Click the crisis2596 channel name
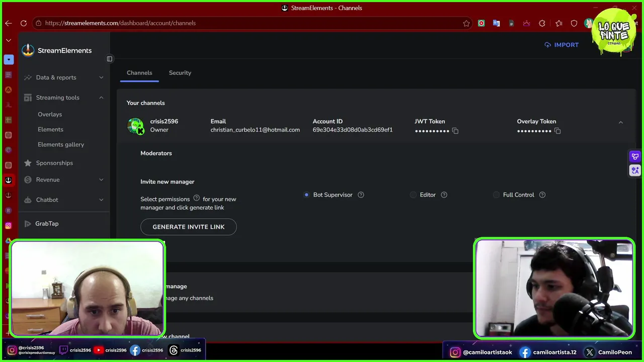The height and width of the screenshot is (362, 644). tap(164, 122)
